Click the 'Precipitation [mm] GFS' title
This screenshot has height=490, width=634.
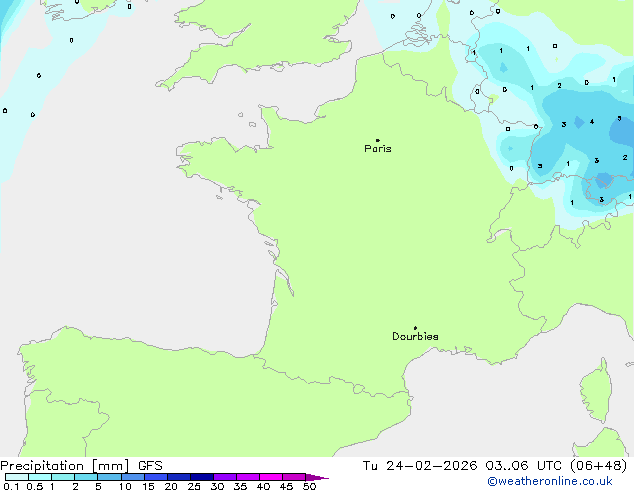pos(81,466)
